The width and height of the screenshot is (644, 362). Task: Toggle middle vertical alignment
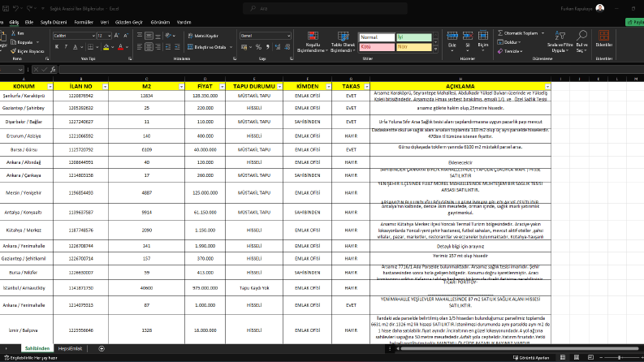click(x=149, y=36)
